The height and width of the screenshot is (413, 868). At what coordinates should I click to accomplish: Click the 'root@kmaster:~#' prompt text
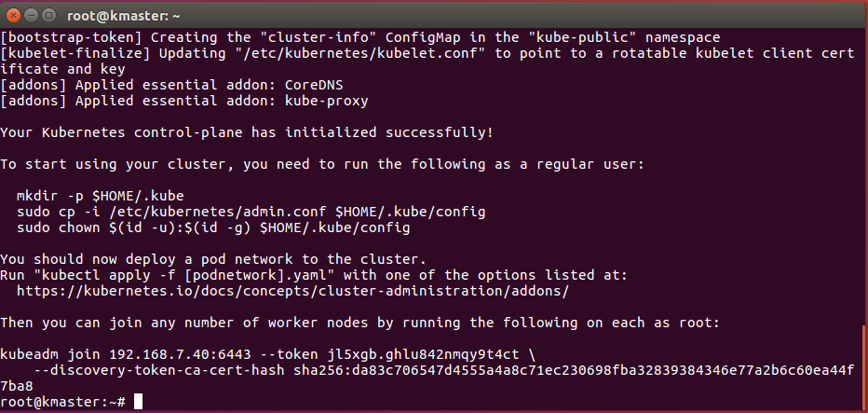[62, 402]
